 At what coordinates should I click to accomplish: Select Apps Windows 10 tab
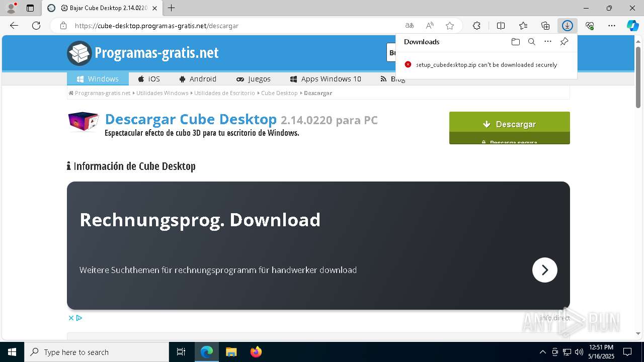click(x=326, y=79)
